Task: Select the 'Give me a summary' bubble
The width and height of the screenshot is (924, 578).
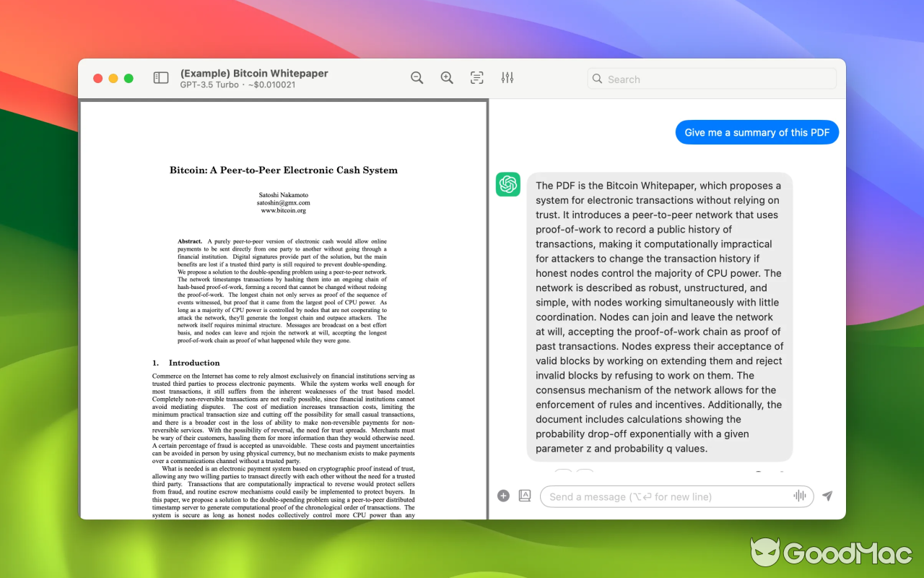Action: click(x=757, y=132)
